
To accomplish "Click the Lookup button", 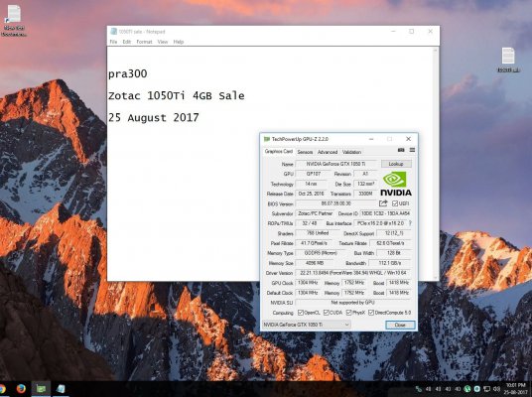I will point(396,164).
